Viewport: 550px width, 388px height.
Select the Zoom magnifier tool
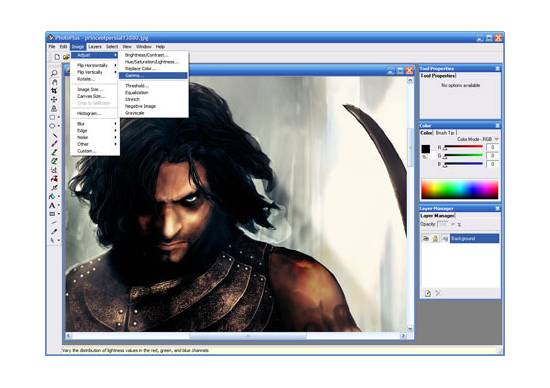(54, 73)
